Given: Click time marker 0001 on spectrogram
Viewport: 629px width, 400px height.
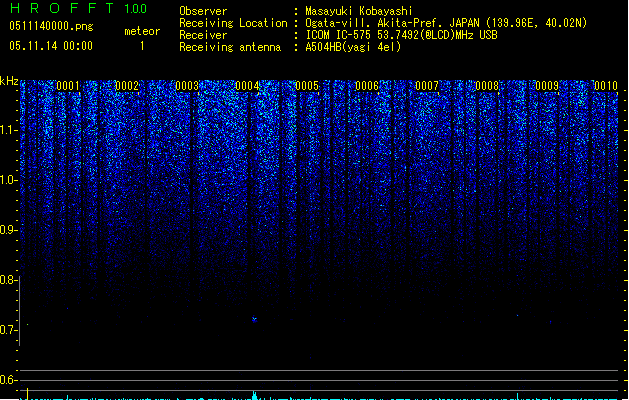Looking at the screenshot, I should [68, 86].
